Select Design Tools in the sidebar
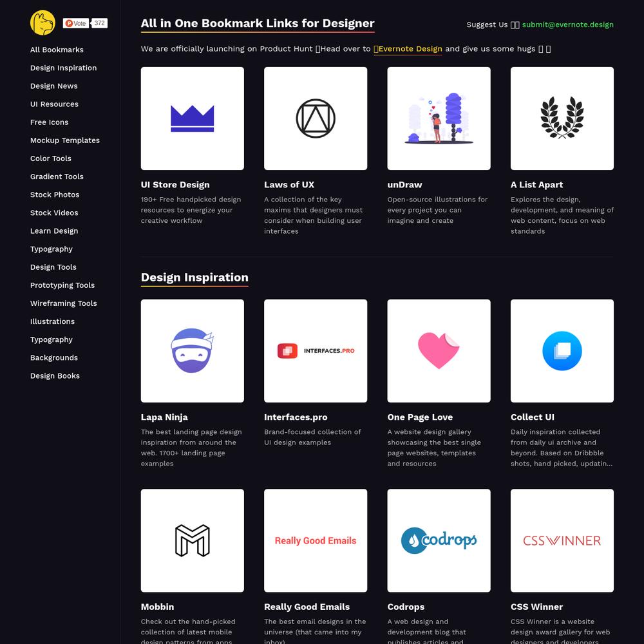This screenshot has height=644, width=644. (x=53, y=267)
